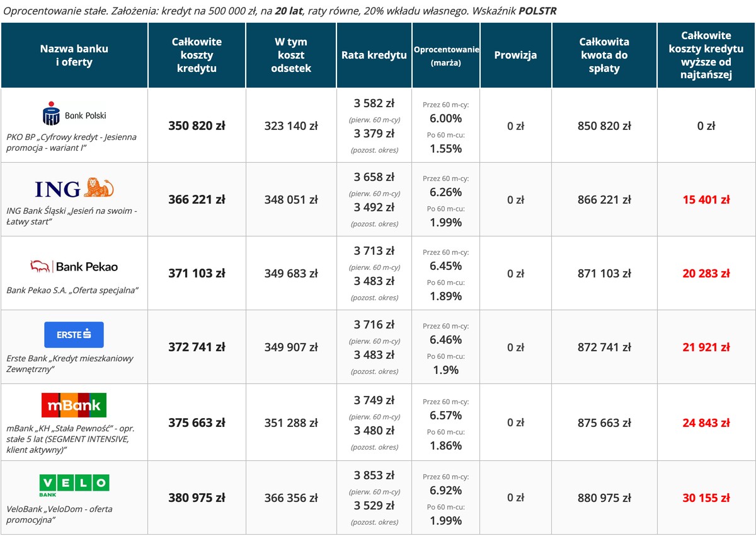This screenshot has height=536, width=756.
Task: Click mBank total cost "375 663 zł"
Action: click(197, 422)
